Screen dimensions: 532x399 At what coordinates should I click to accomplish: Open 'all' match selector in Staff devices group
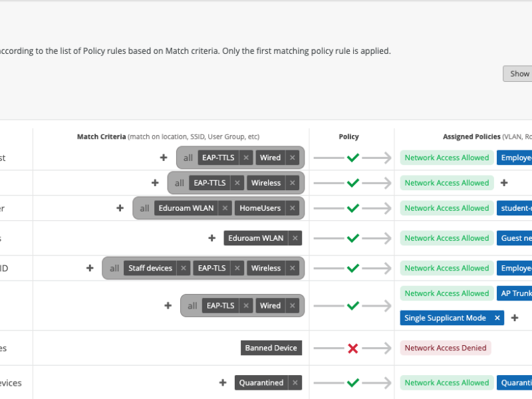(x=114, y=268)
